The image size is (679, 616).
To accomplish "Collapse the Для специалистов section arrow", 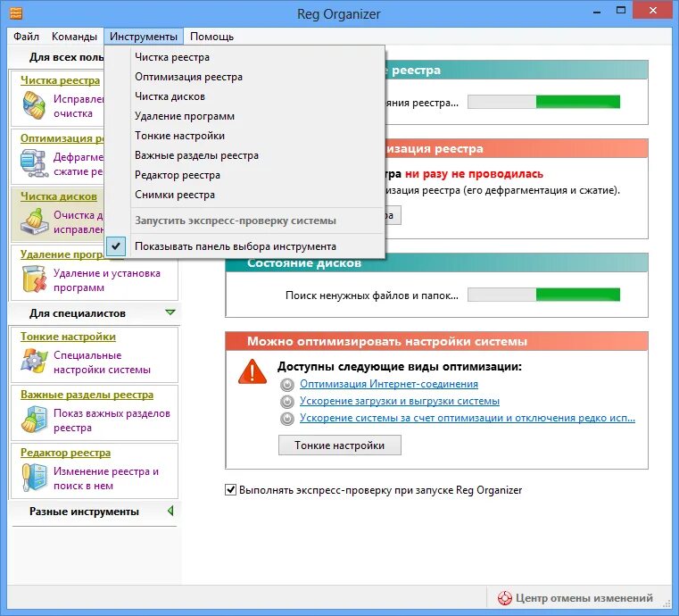I will coord(170,312).
